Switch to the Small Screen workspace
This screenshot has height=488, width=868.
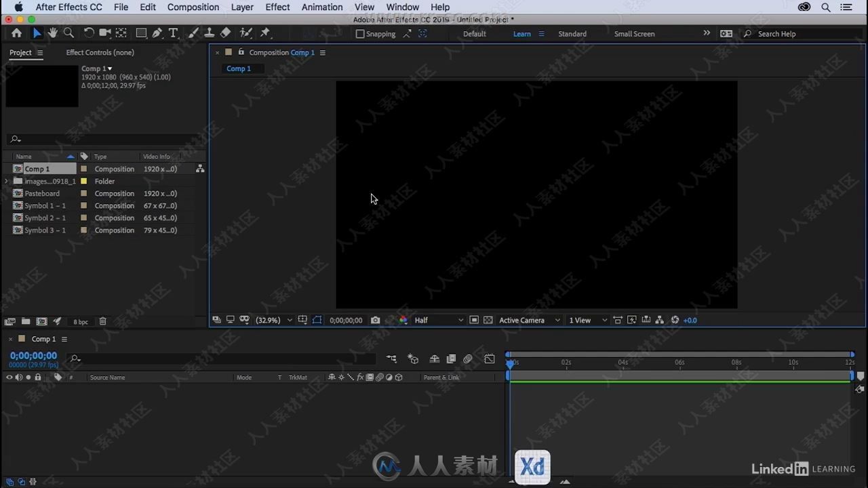coord(635,34)
